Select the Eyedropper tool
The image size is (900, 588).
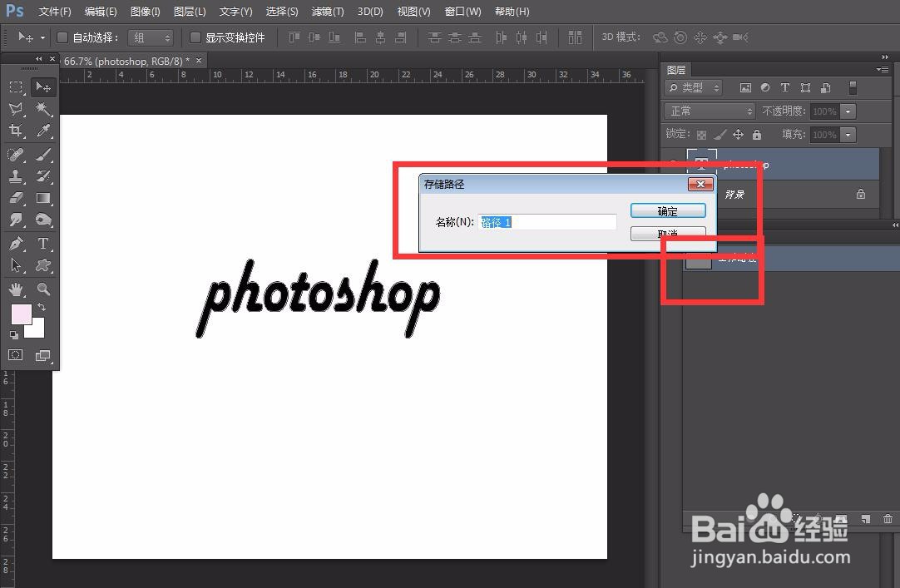tap(43, 131)
